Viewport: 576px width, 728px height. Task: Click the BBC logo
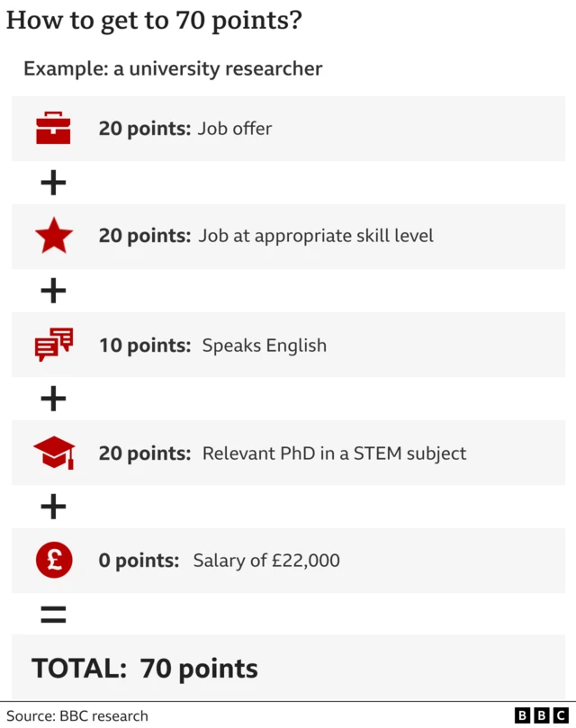(542, 715)
